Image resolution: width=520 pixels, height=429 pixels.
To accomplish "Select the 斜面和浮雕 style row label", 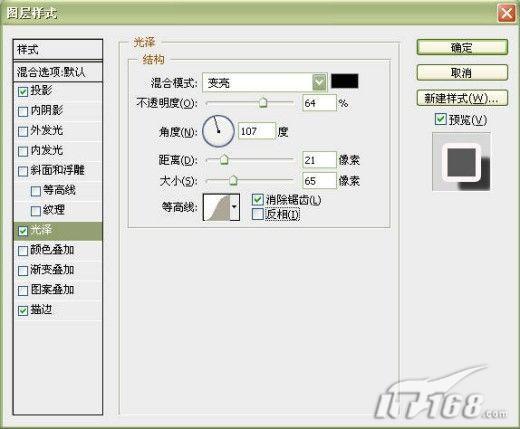I will 57,170.
